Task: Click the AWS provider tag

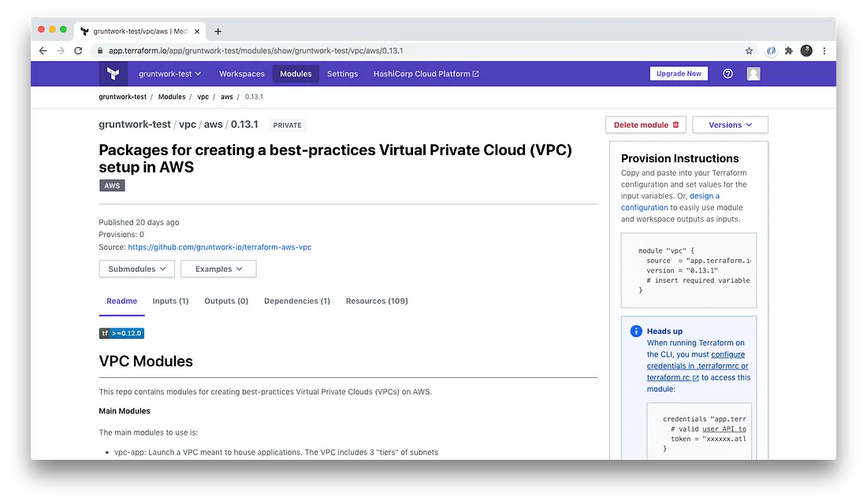Action: (112, 186)
